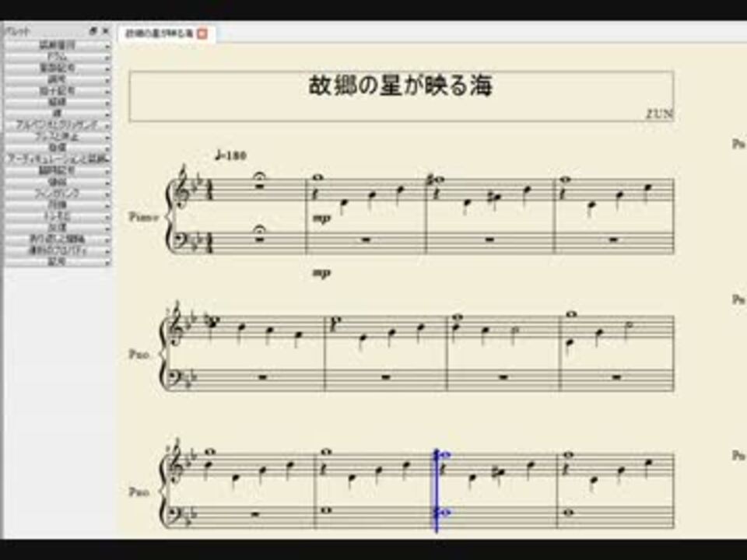Open the ブレスと休止 (breaths and pauses) palette
This screenshot has height=560, width=747.
(x=58, y=137)
